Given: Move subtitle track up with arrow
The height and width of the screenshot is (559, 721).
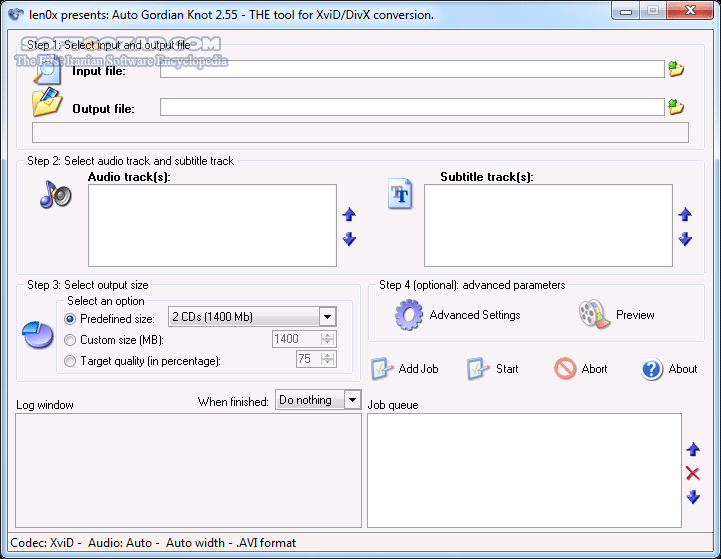Looking at the screenshot, I should (685, 215).
